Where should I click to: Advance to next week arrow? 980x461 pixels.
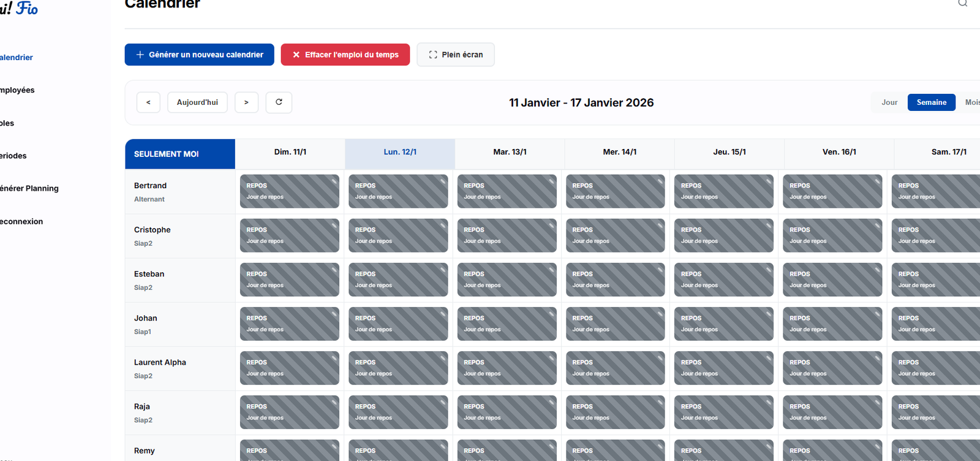tap(246, 102)
